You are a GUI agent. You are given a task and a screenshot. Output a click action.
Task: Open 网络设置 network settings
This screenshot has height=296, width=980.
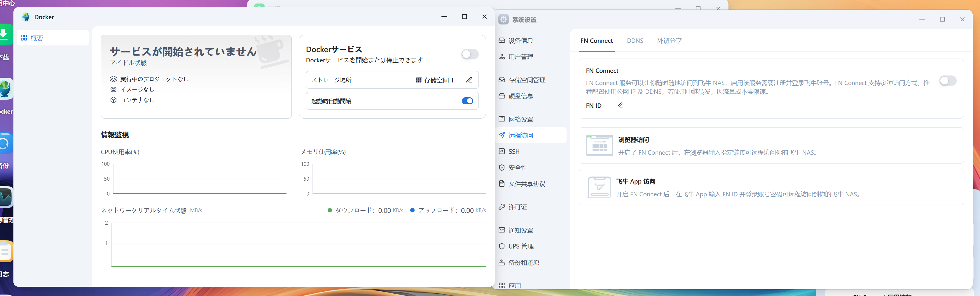coord(520,119)
